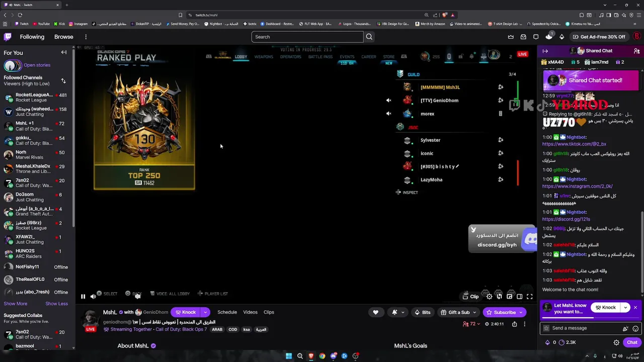
Task: Open Chrome from the taskbar
Action: point(322,356)
